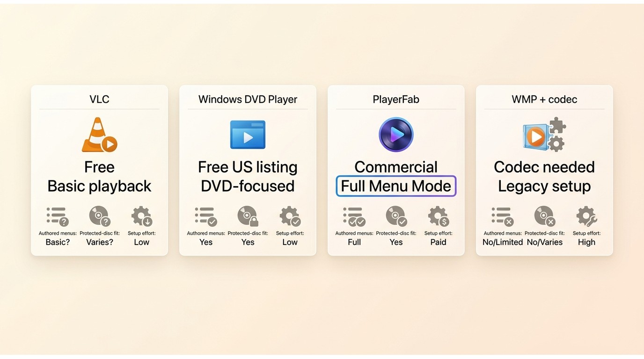Click WMP 'Authored menus:' label

[503, 233]
